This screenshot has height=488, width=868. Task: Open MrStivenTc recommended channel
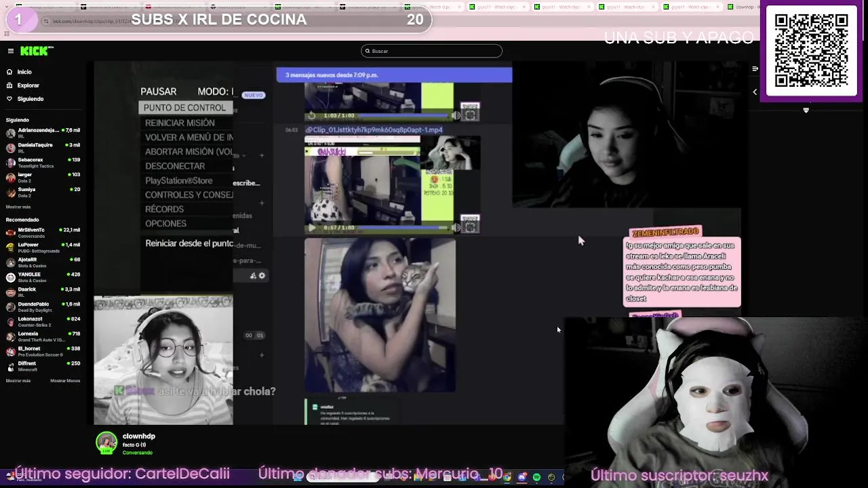[x=43, y=232]
